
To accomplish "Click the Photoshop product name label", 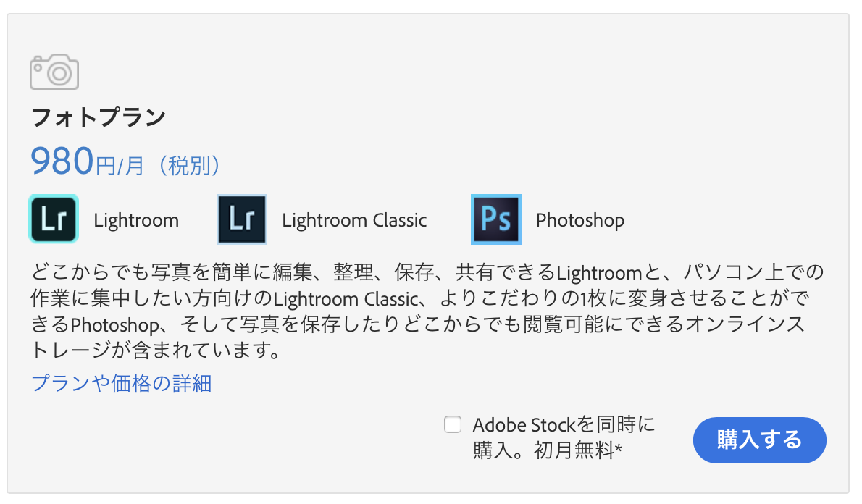I will point(580,220).
